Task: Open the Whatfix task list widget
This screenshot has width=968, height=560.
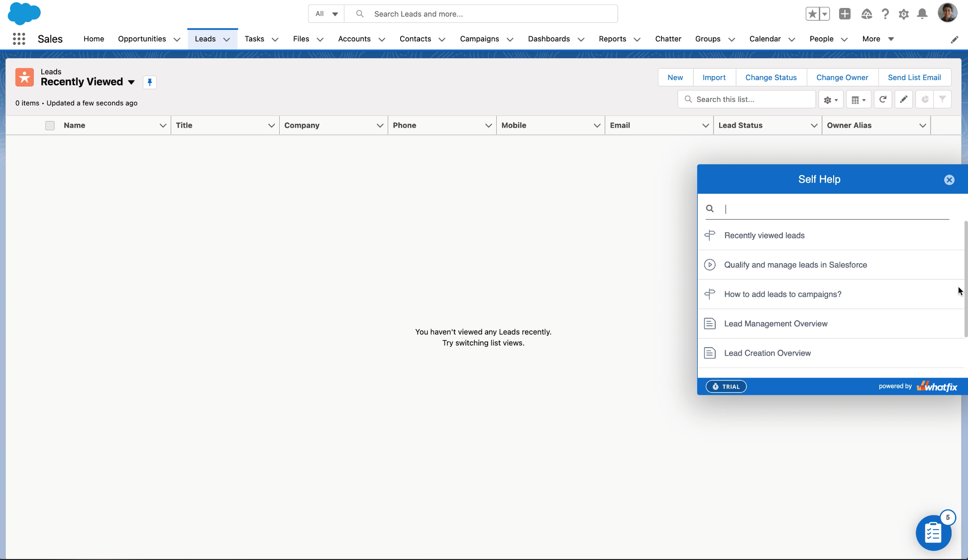Action: 933,532
